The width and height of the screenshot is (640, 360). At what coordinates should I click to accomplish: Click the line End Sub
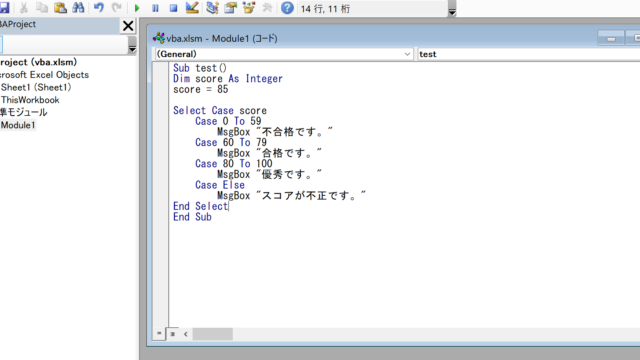coord(192,217)
